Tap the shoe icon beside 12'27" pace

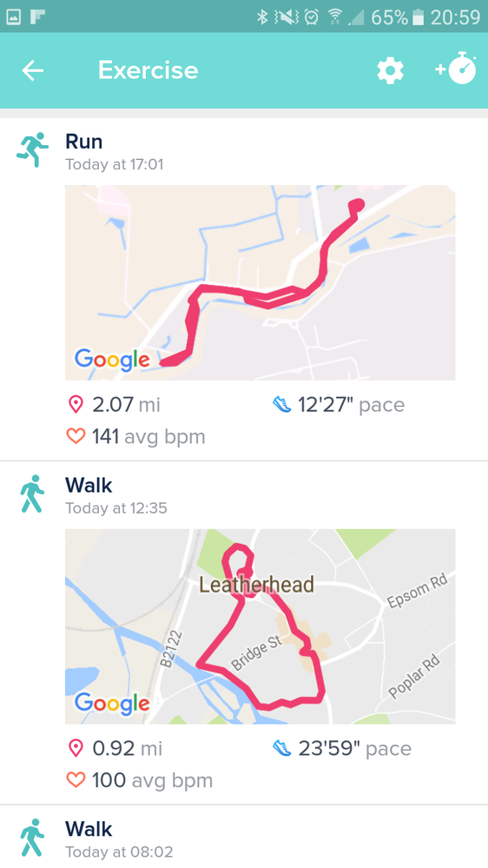(282, 405)
